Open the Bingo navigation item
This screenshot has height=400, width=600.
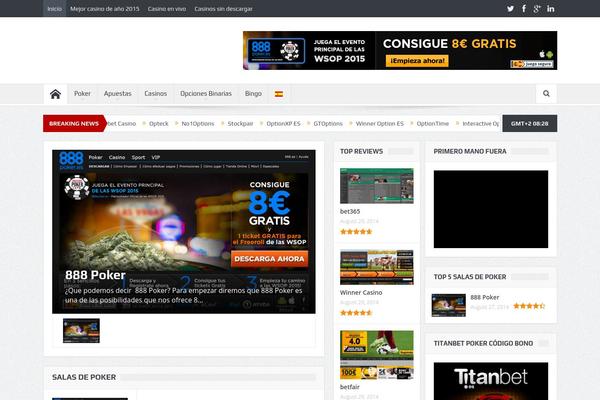[x=253, y=94]
